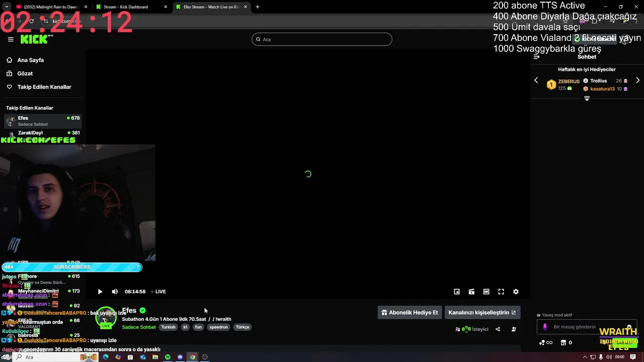
Task: Select the Turkish tag
Action: coord(169,327)
